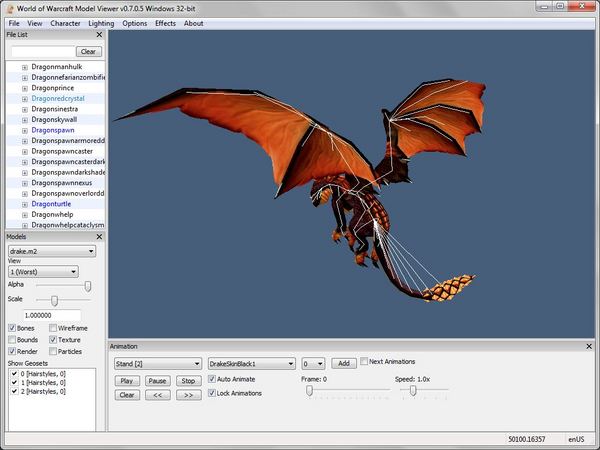
Task: Stop the animation playback
Action: 188,381
